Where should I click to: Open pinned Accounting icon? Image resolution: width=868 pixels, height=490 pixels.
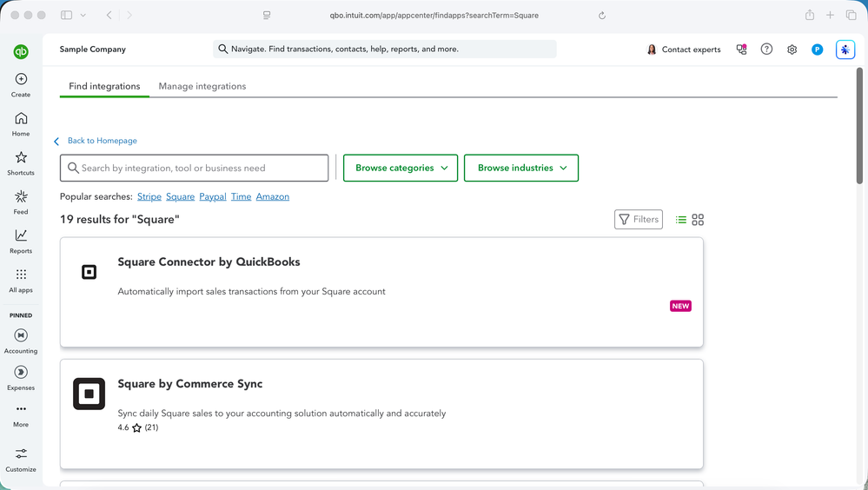click(21, 335)
